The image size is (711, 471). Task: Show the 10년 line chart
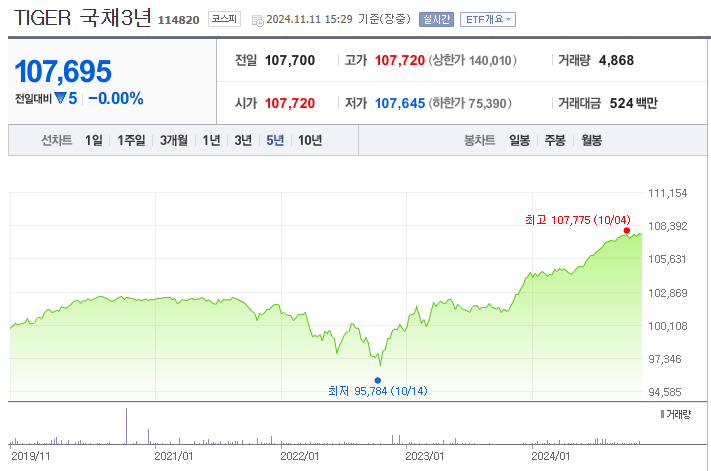(x=310, y=141)
